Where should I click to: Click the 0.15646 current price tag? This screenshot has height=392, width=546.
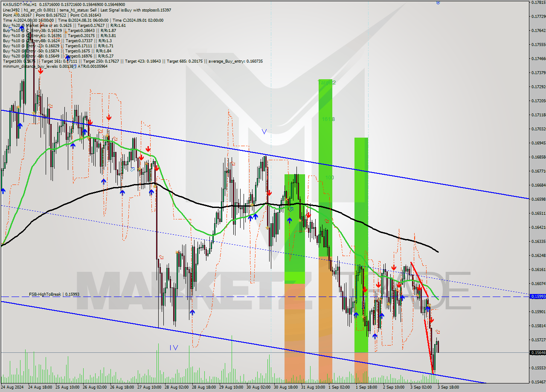click(537, 352)
